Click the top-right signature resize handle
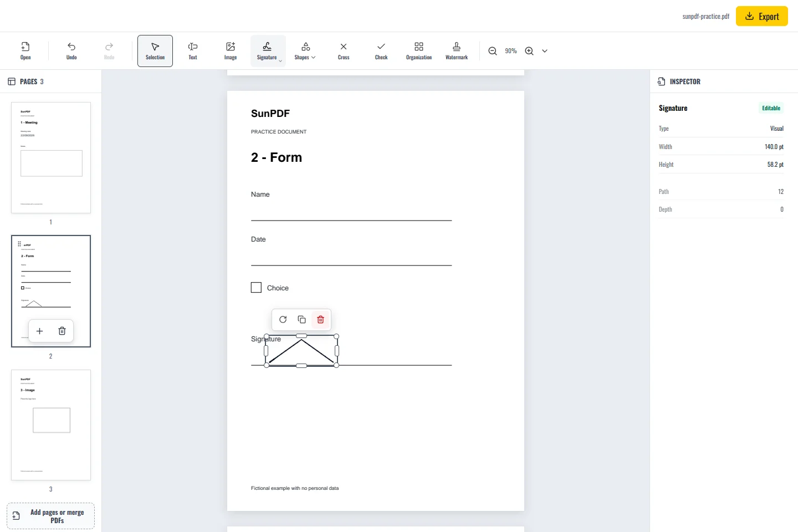Image resolution: width=798 pixels, height=532 pixels. point(336,336)
